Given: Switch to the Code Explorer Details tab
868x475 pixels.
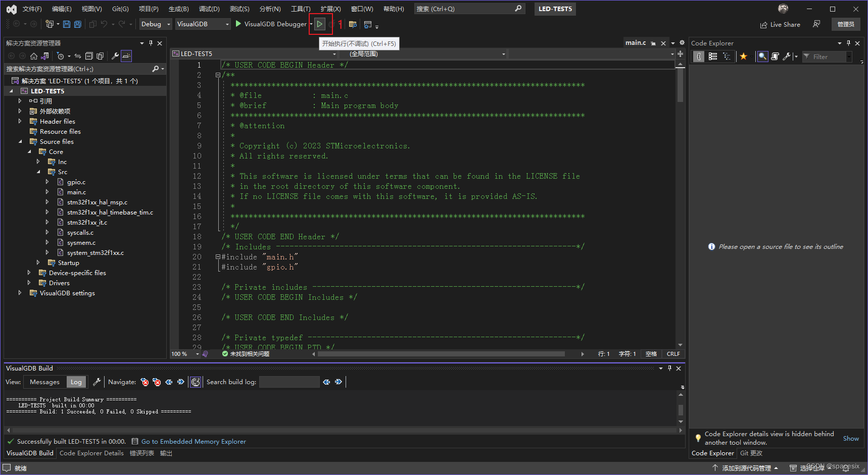Looking at the screenshot, I should point(91,453).
